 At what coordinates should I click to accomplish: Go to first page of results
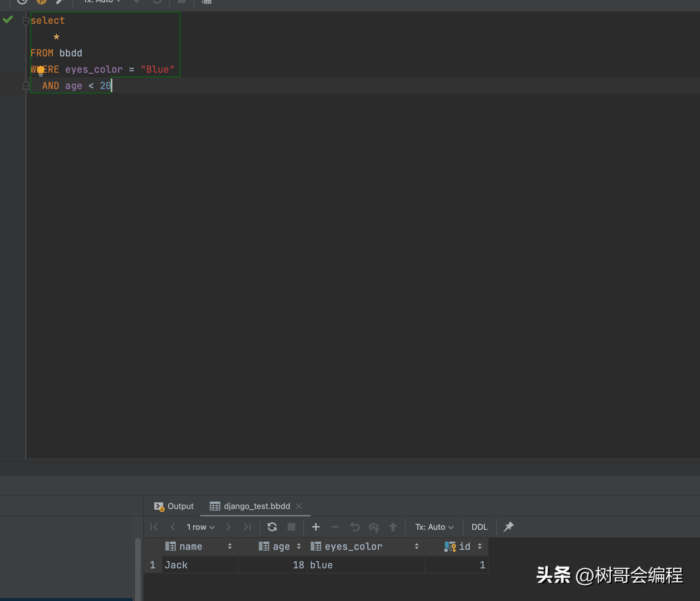click(x=154, y=527)
